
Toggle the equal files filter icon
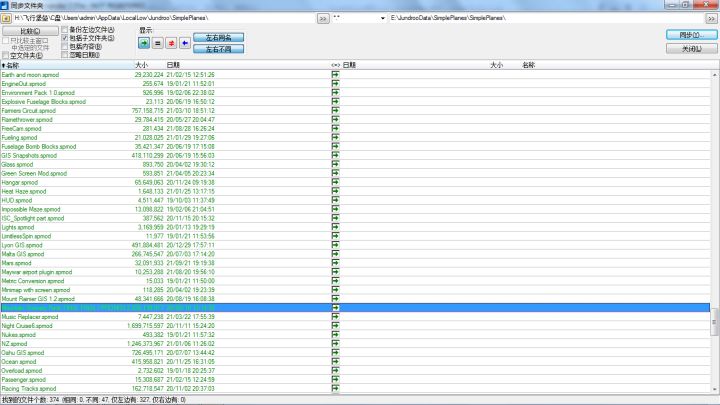pos(158,43)
